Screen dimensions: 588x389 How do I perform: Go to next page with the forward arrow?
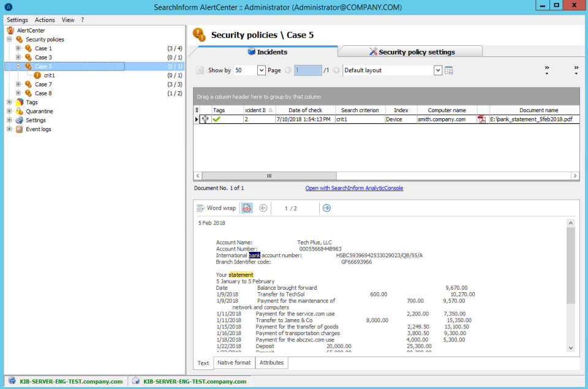pyautogui.click(x=326, y=208)
